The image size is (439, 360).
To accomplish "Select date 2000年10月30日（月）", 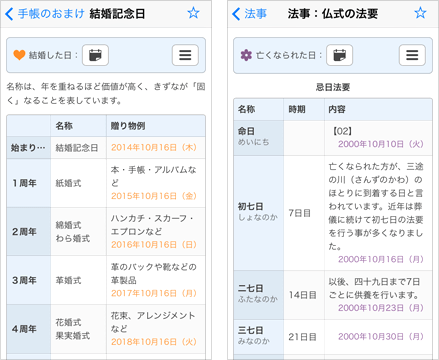I will point(381,337).
